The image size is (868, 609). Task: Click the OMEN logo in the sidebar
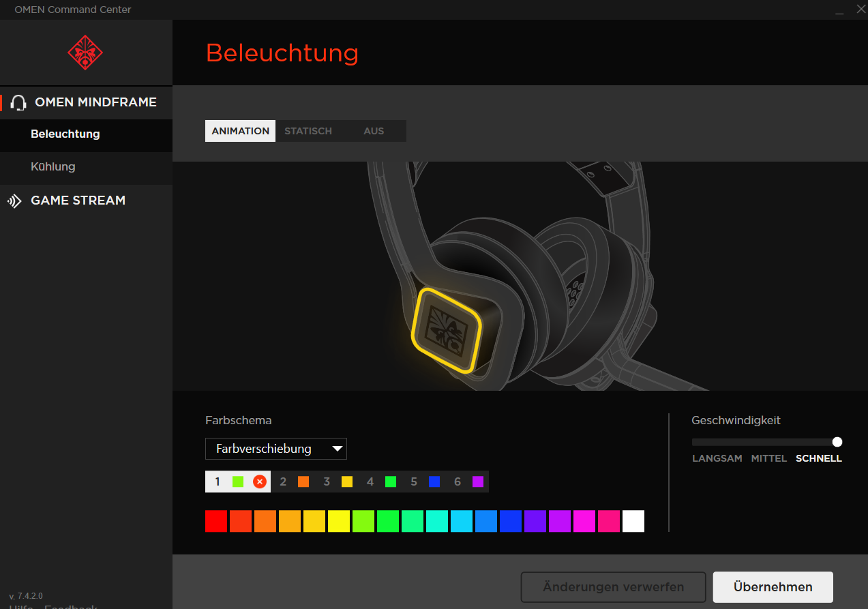click(x=85, y=53)
